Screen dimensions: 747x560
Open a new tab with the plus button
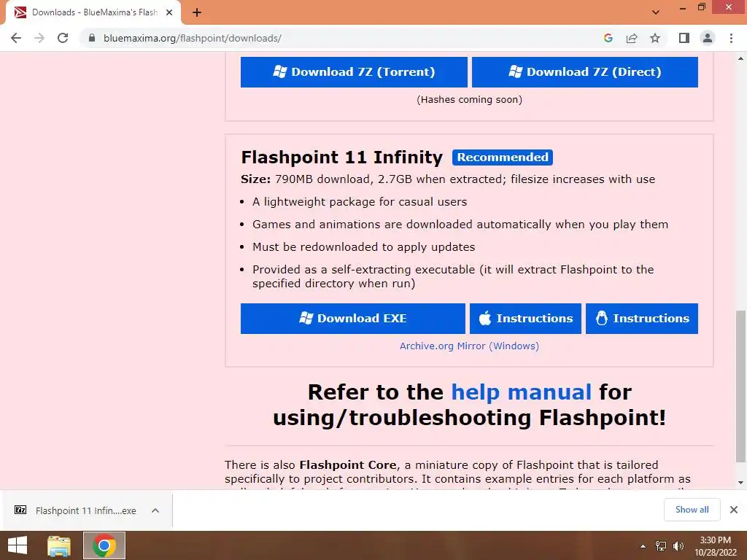pos(197,12)
